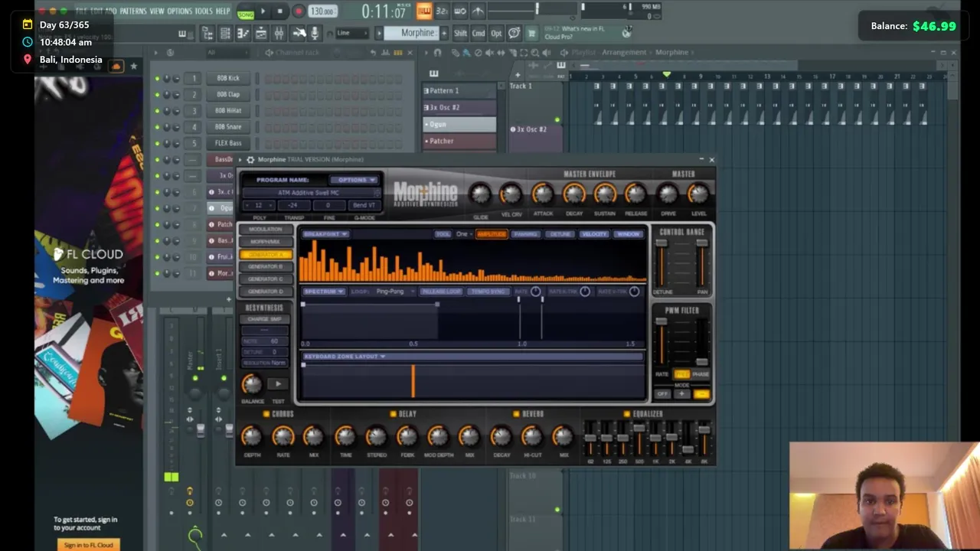Toggle TEMPO SYNC in Morphine
The image size is (980, 551).
click(x=488, y=292)
